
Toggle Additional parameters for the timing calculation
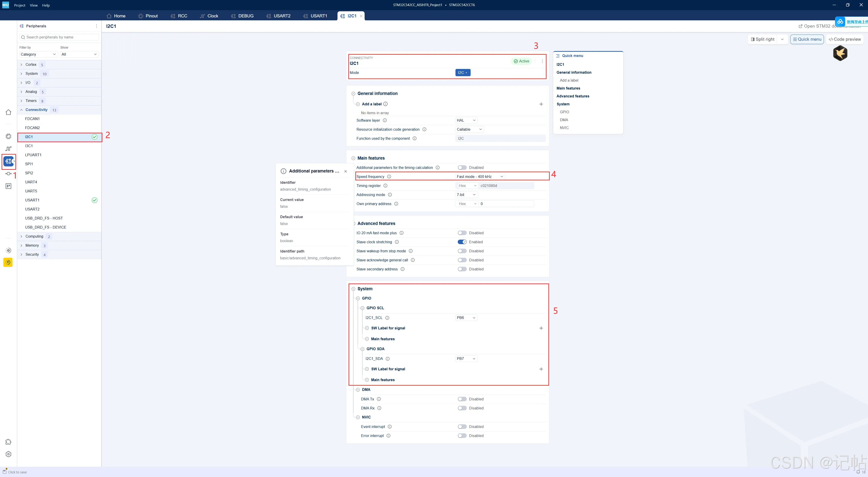[462, 168]
